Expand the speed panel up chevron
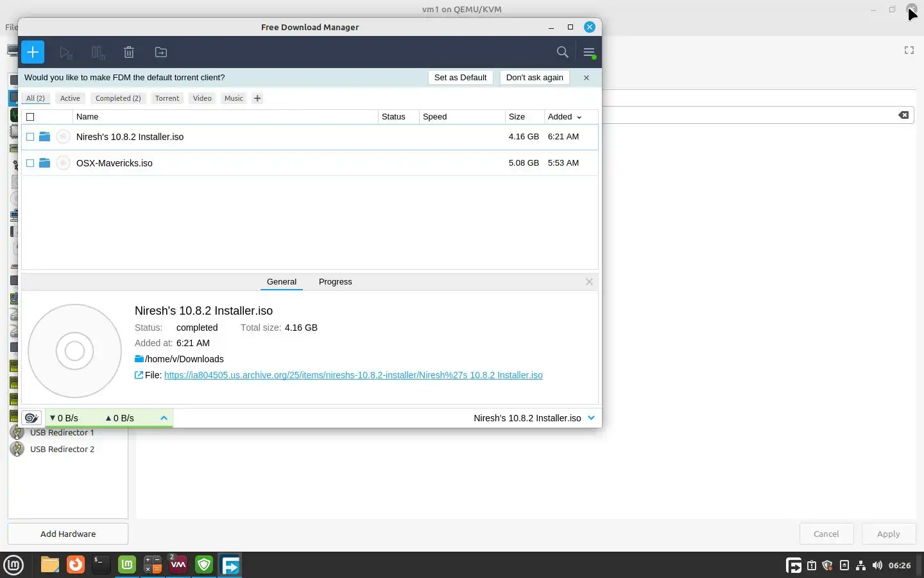 coord(164,418)
